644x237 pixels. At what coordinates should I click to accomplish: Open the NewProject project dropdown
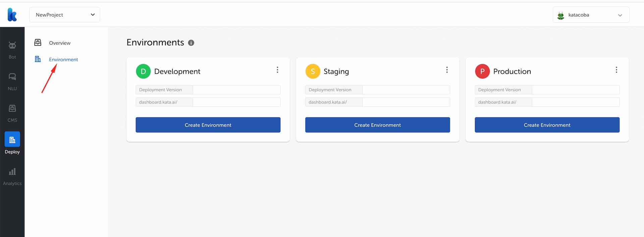click(65, 15)
